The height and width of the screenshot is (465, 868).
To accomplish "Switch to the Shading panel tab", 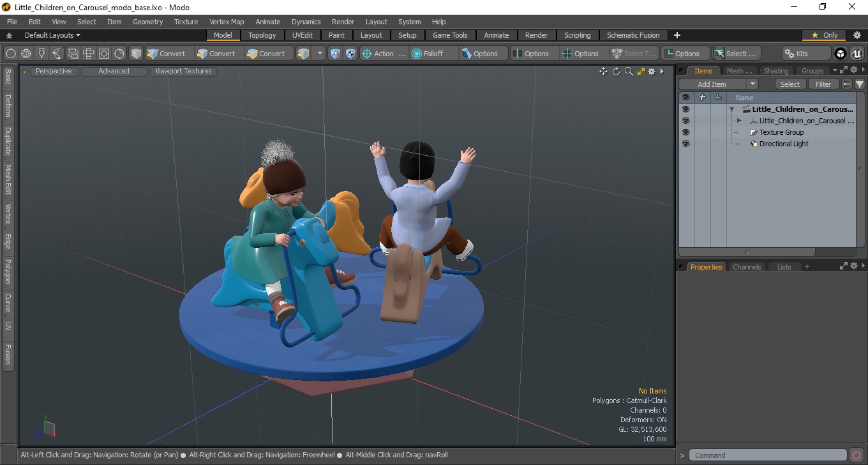I will coord(776,71).
